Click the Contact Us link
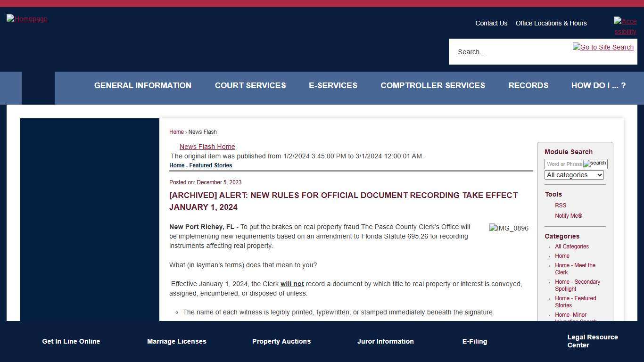Image resolution: width=644 pixels, height=362 pixels. point(491,23)
